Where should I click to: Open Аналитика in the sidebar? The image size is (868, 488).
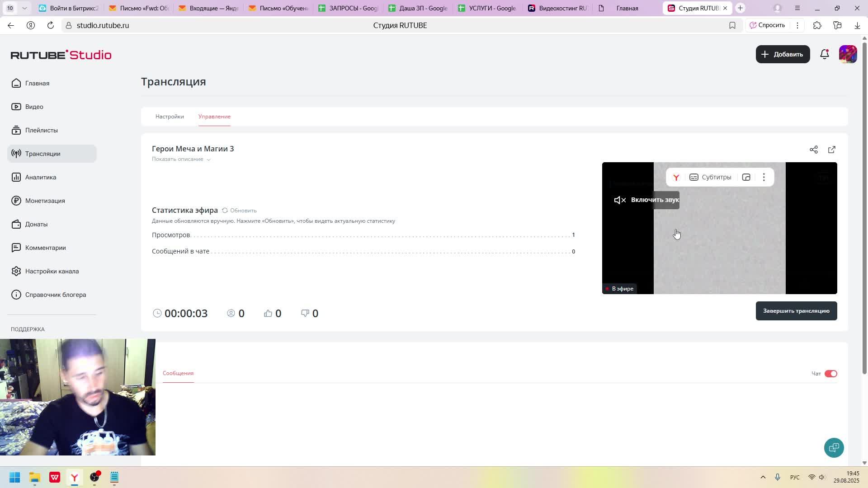pyautogui.click(x=41, y=177)
